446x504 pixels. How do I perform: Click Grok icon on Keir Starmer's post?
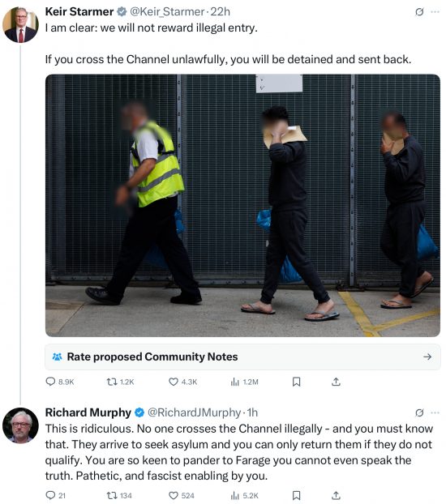[x=419, y=12]
